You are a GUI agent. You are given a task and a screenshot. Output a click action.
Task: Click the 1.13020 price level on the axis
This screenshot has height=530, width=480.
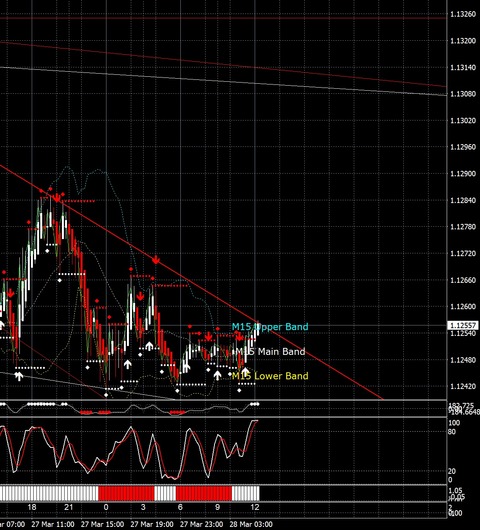[x=463, y=121]
